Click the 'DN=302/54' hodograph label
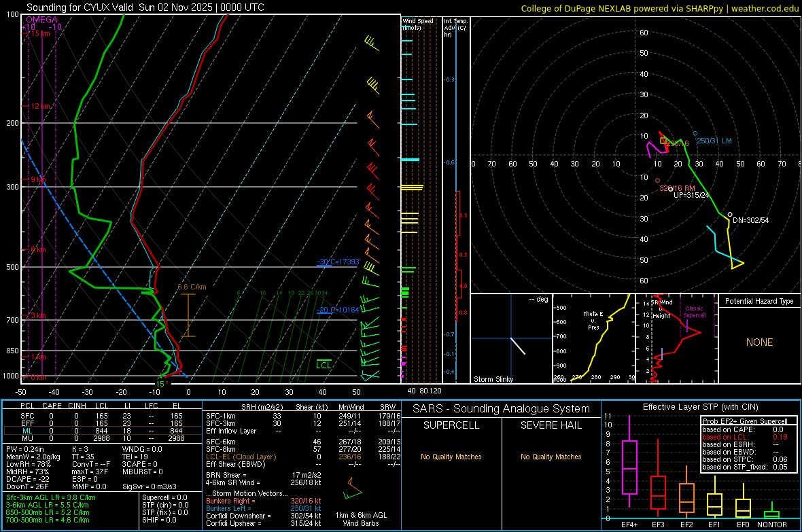 (750, 220)
